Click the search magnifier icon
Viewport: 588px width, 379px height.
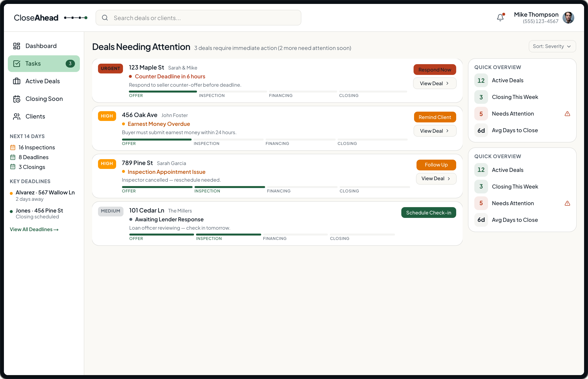(105, 18)
